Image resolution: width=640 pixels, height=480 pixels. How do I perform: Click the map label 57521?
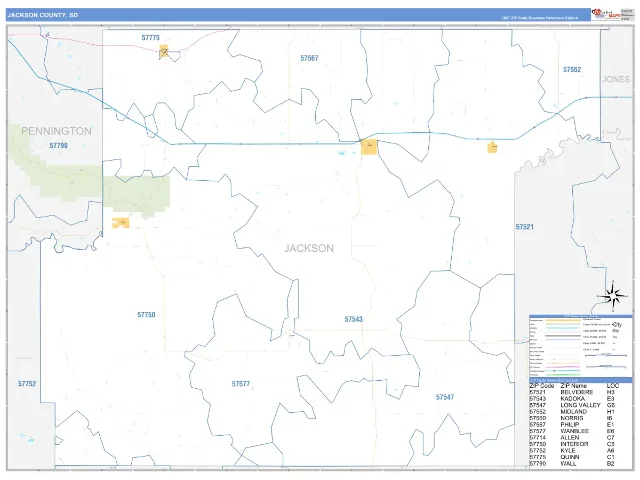(524, 227)
